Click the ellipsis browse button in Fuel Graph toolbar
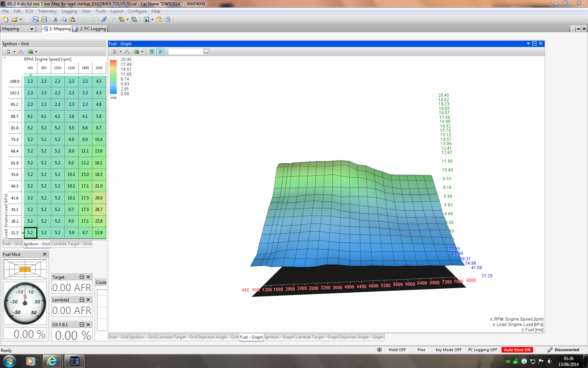The width and height of the screenshot is (588, 368). click(206, 52)
